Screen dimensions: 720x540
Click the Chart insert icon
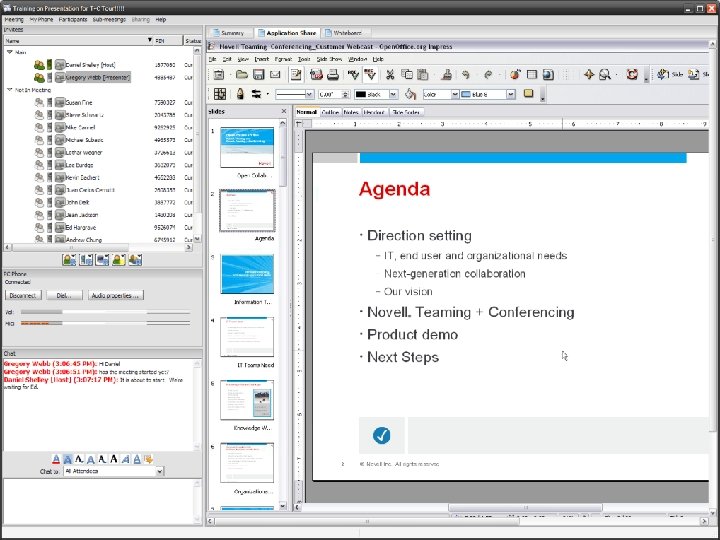[x=515, y=74]
